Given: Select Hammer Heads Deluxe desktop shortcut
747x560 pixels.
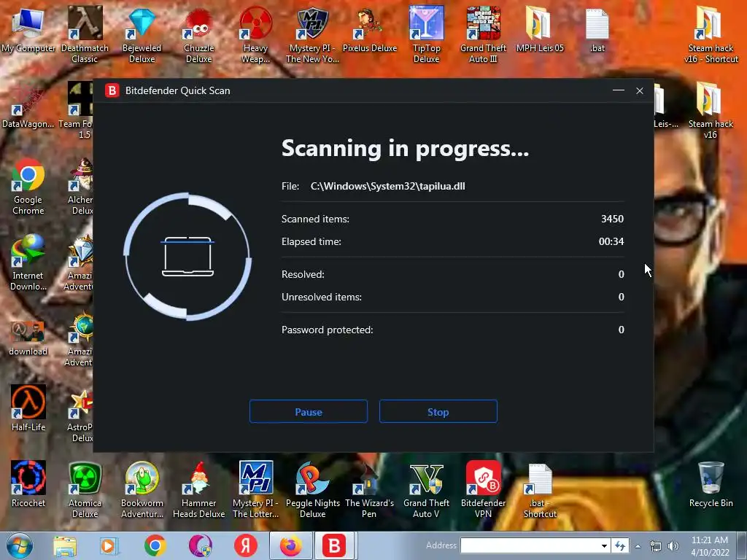Looking at the screenshot, I should click(198, 489).
